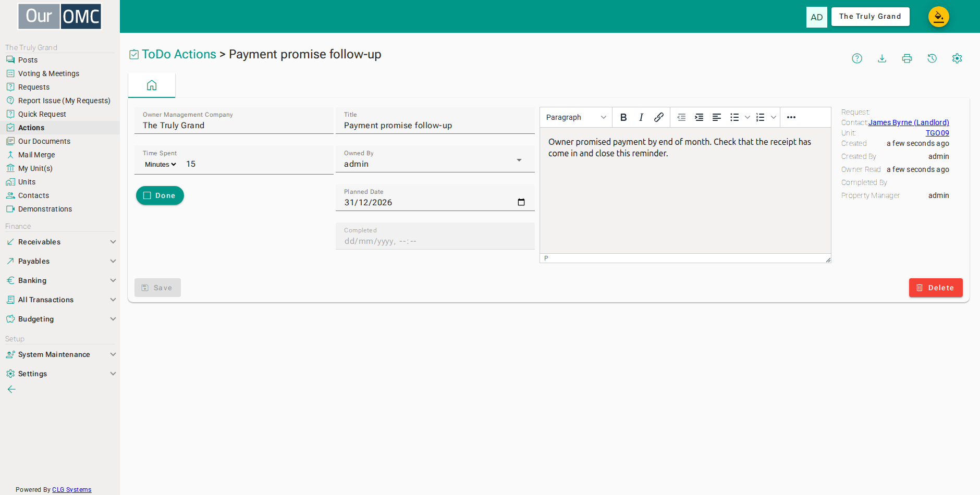Expand the All Transactions menu
This screenshot has width=980, height=495.
click(x=60, y=300)
